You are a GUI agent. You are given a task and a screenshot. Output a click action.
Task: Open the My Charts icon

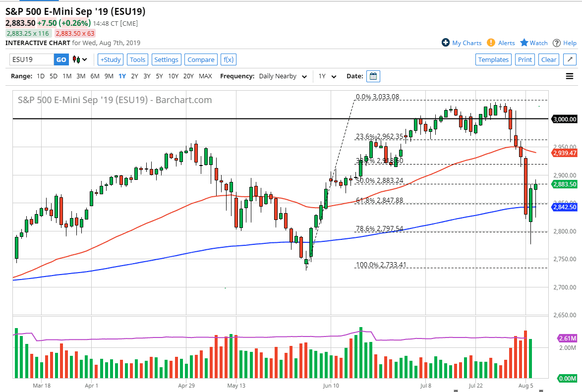[x=445, y=43]
